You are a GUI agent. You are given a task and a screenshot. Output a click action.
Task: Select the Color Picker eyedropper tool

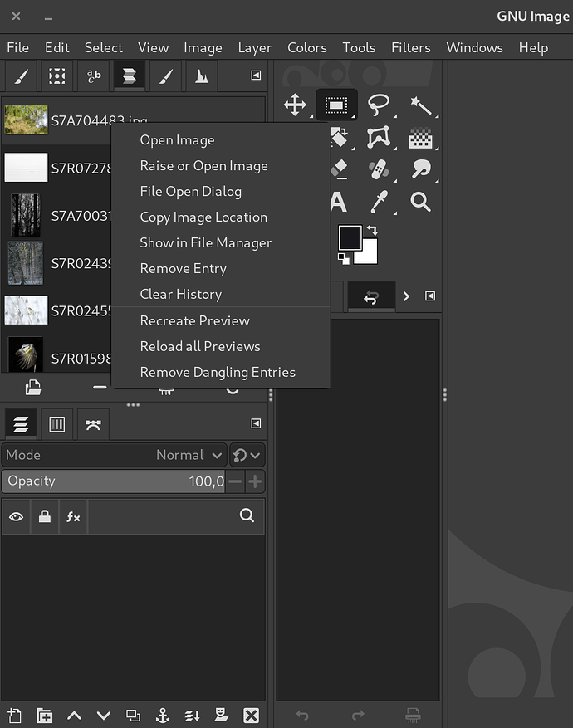379,201
